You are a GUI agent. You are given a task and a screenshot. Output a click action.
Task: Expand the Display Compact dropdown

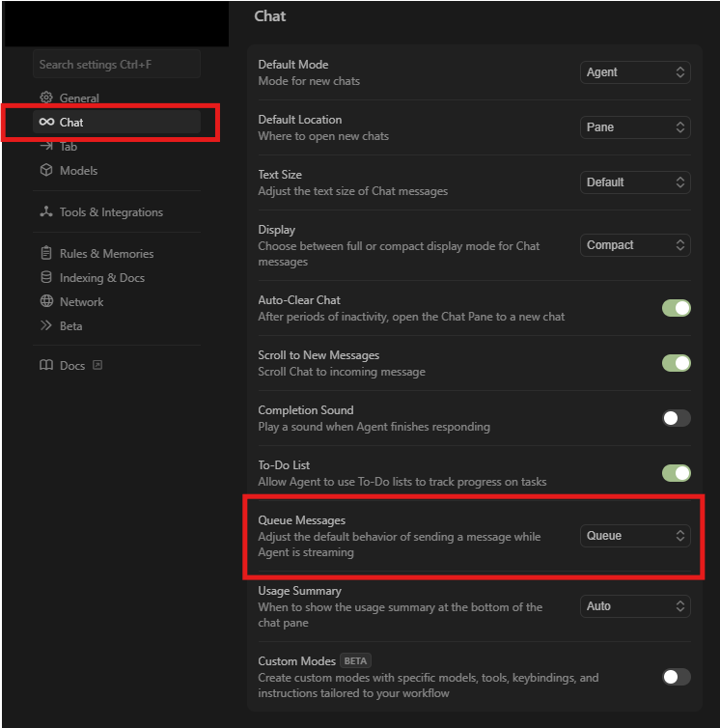635,245
